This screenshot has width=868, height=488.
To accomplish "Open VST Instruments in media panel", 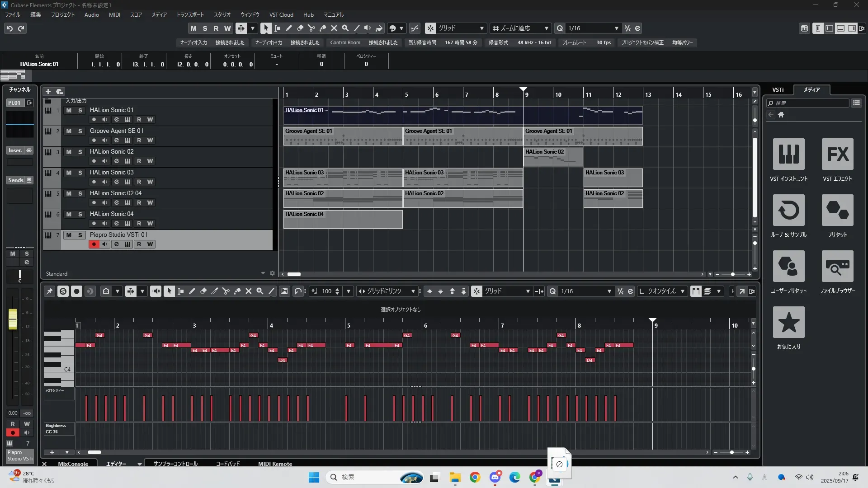I will point(788,154).
